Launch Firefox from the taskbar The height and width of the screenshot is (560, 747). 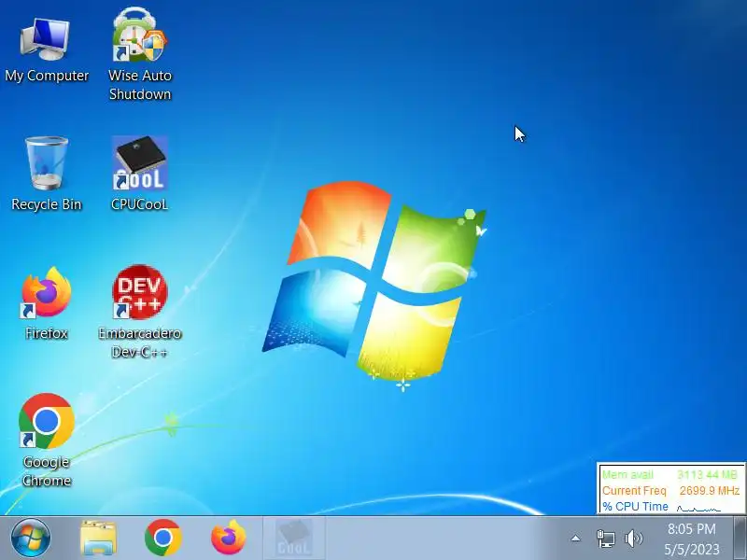[229, 539]
